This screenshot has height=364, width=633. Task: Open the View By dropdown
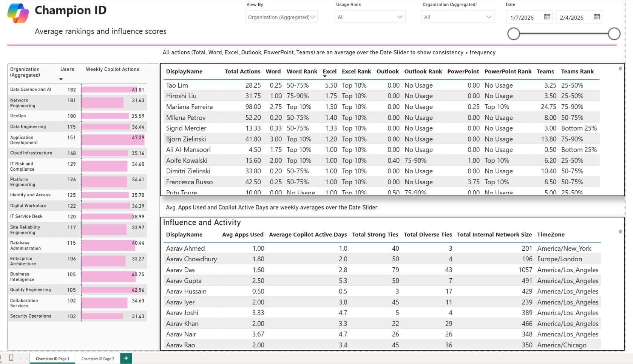click(x=281, y=17)
